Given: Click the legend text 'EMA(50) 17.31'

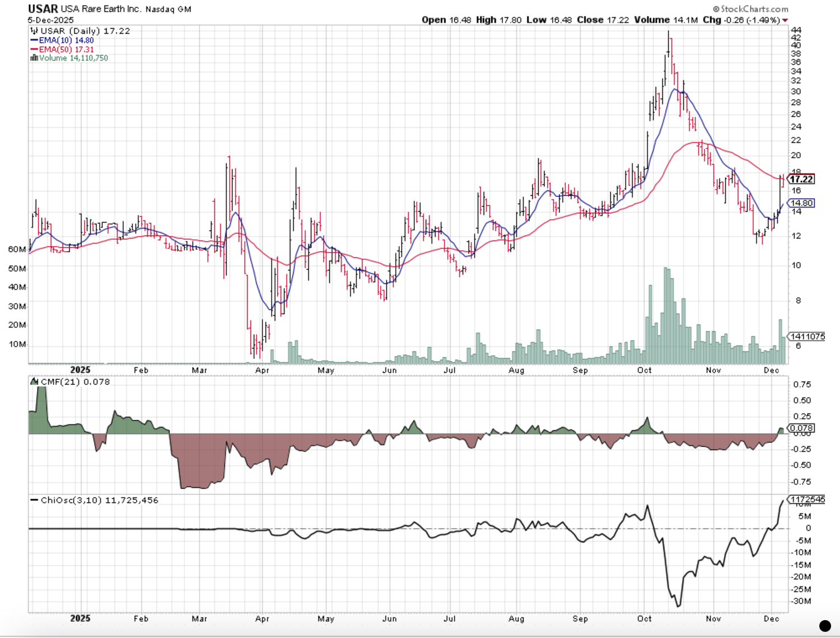Looking at the screenshot, I should pos(67,49).
